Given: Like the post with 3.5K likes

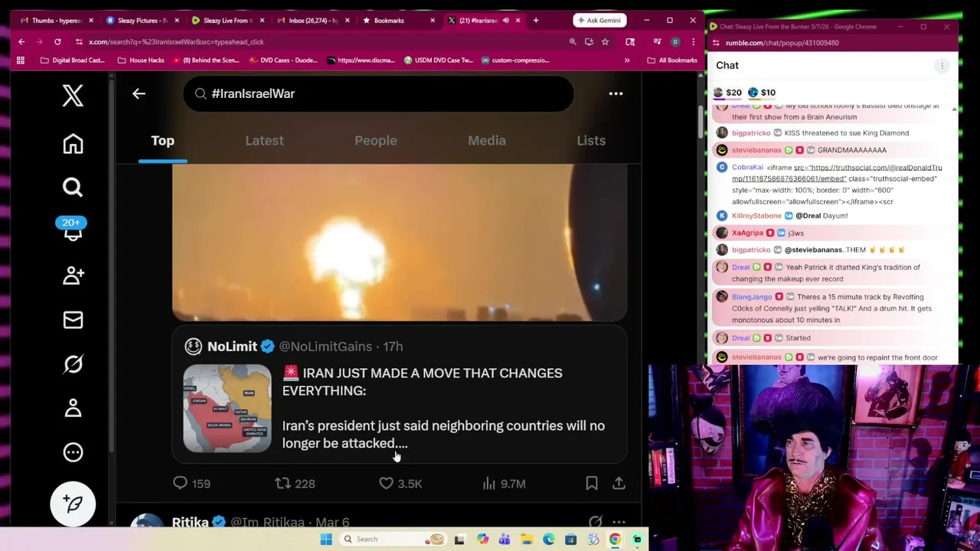Looking at the screenshot, I should [400, 484].
